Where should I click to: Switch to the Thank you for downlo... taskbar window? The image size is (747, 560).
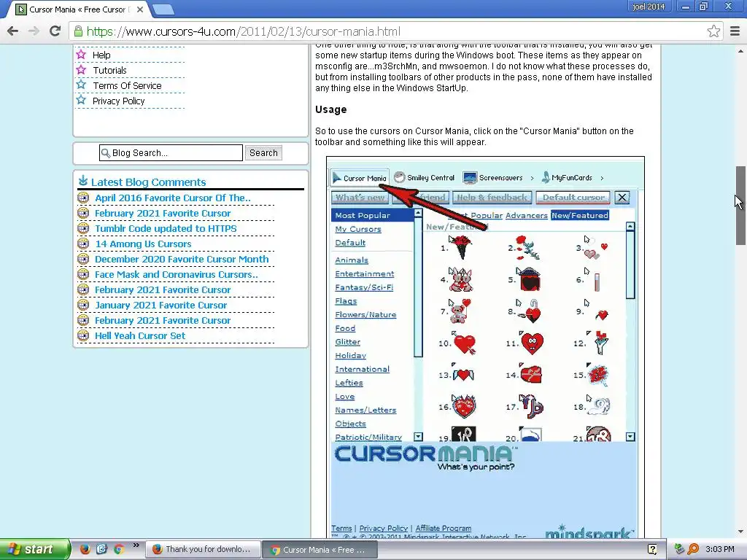pyautogui.click(x=203, y=550)
